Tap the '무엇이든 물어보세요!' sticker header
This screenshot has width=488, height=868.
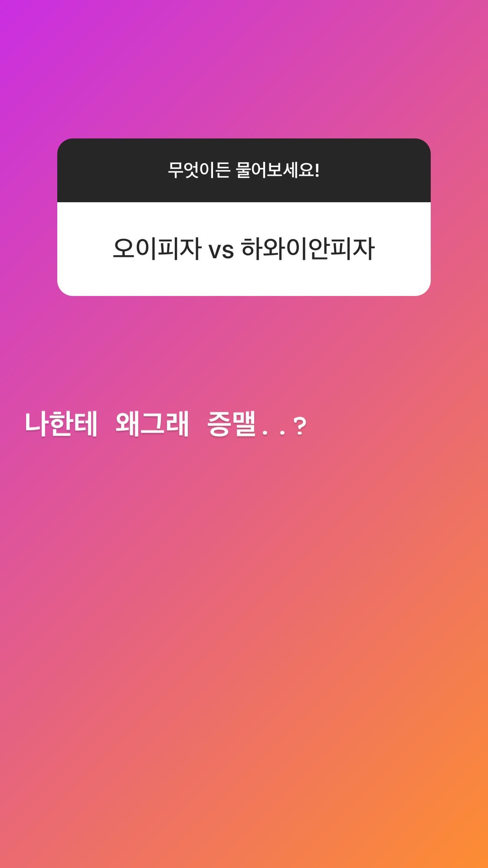(x=244, y=170)
